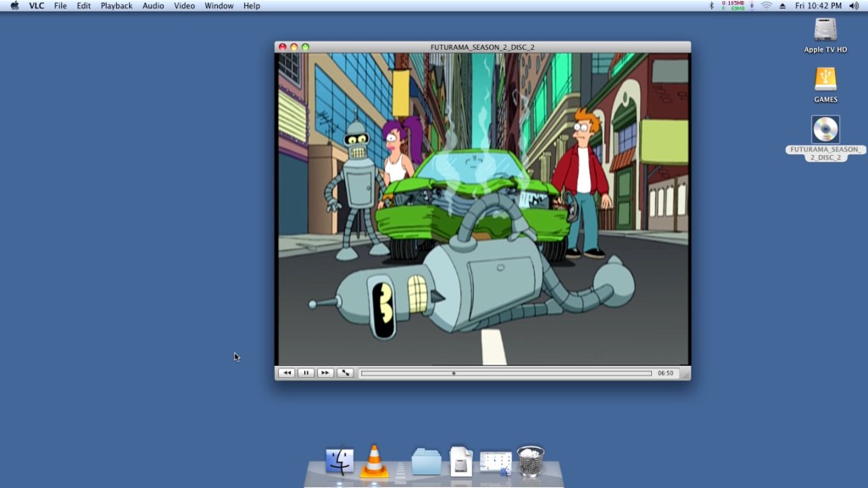
Task: Launch VLC from the Dock
Action: pos(374,462)
